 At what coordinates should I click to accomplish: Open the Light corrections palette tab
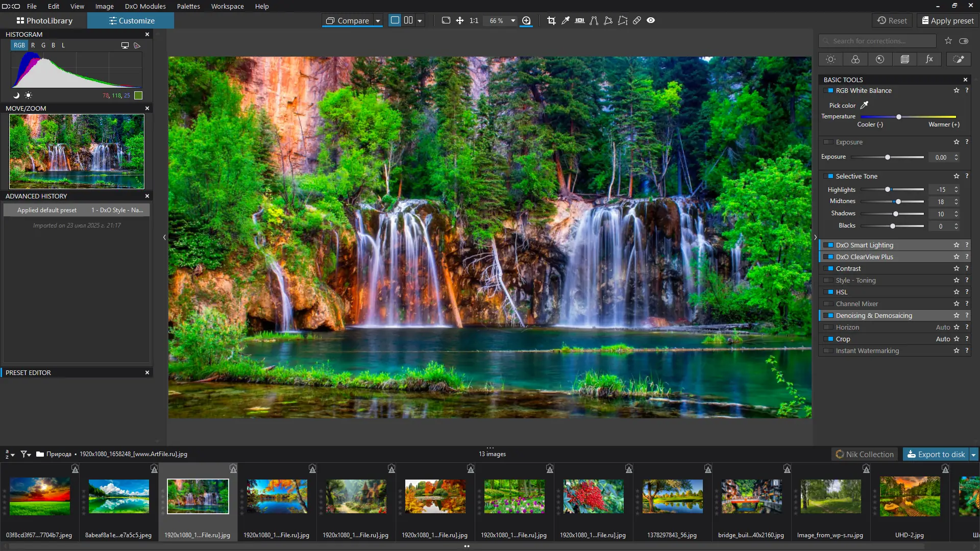point(830,59)
